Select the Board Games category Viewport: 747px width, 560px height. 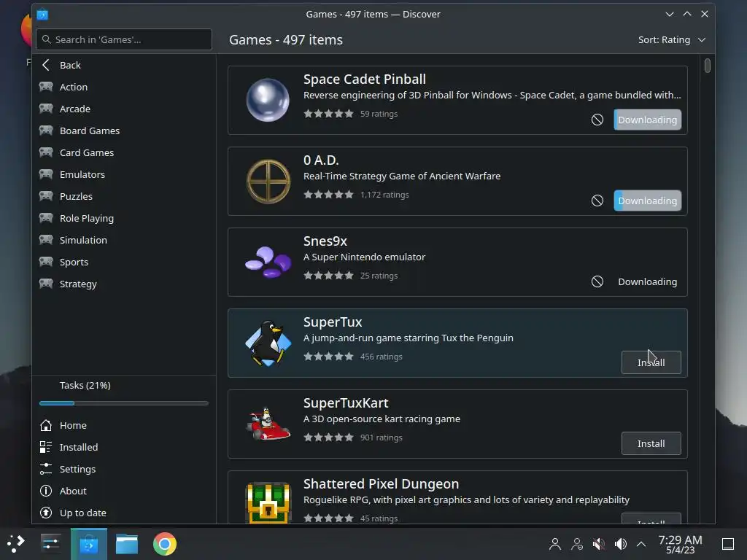click(x=124, y=131)
